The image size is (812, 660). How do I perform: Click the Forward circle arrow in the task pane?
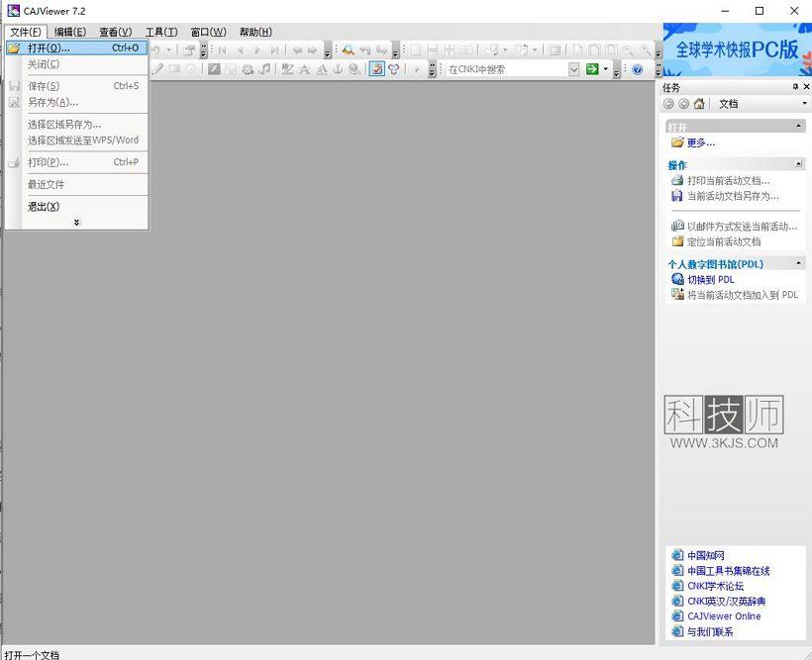point(683,104)
